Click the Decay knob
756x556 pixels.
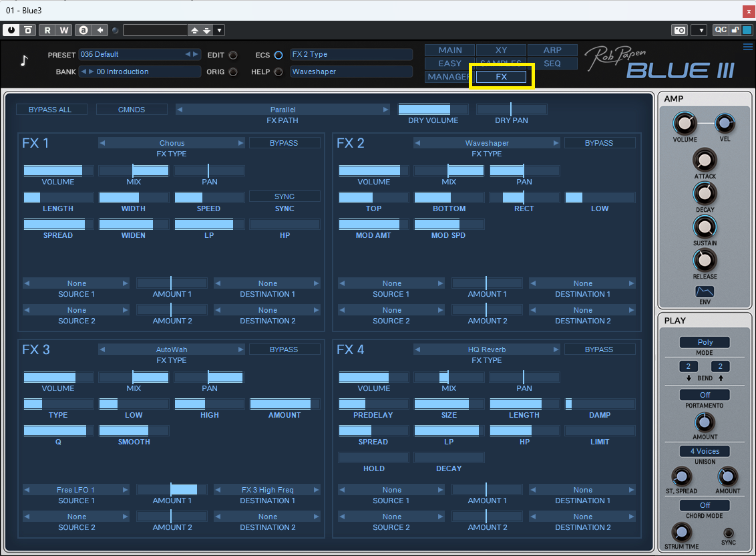click(705, 194)
